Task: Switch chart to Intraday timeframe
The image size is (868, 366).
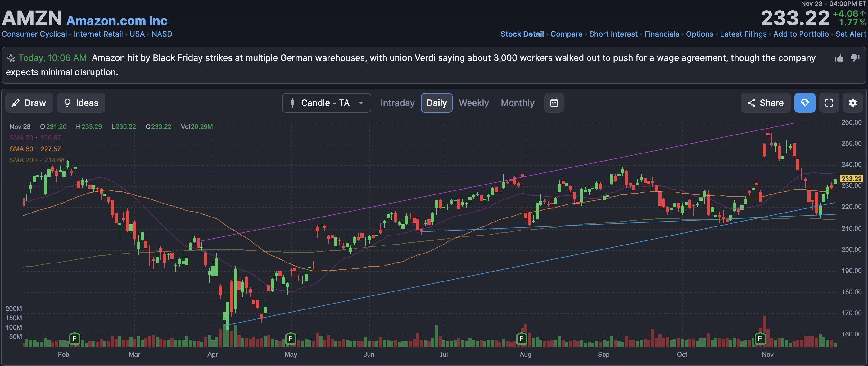Action: [397, 103]
